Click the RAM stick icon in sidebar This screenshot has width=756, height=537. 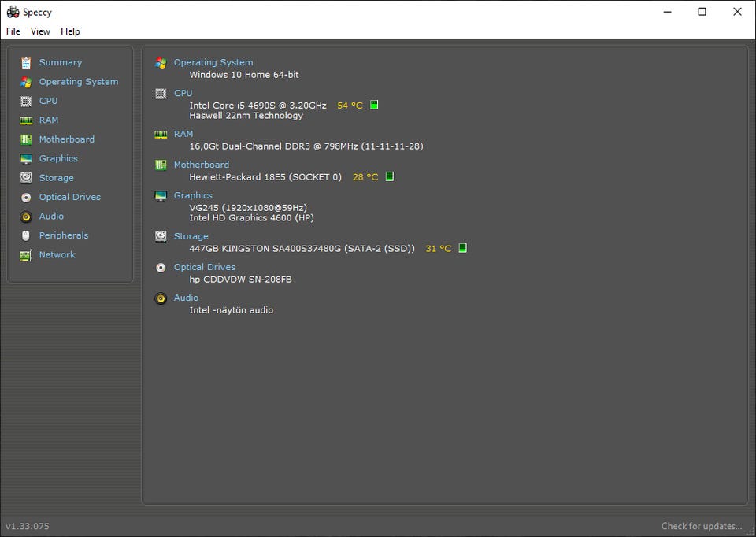point(26,120)
